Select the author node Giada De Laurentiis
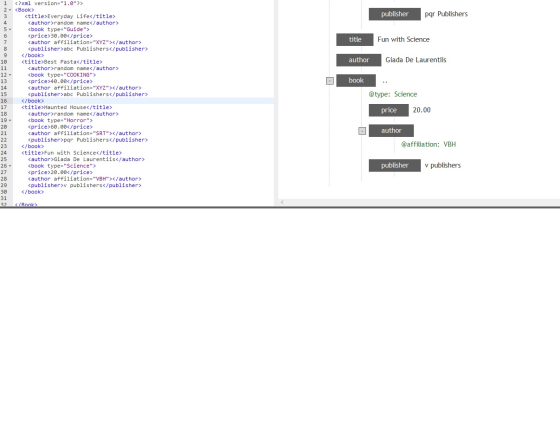Image resolution: width=560 pixels, height=441 pixels. 359,60
